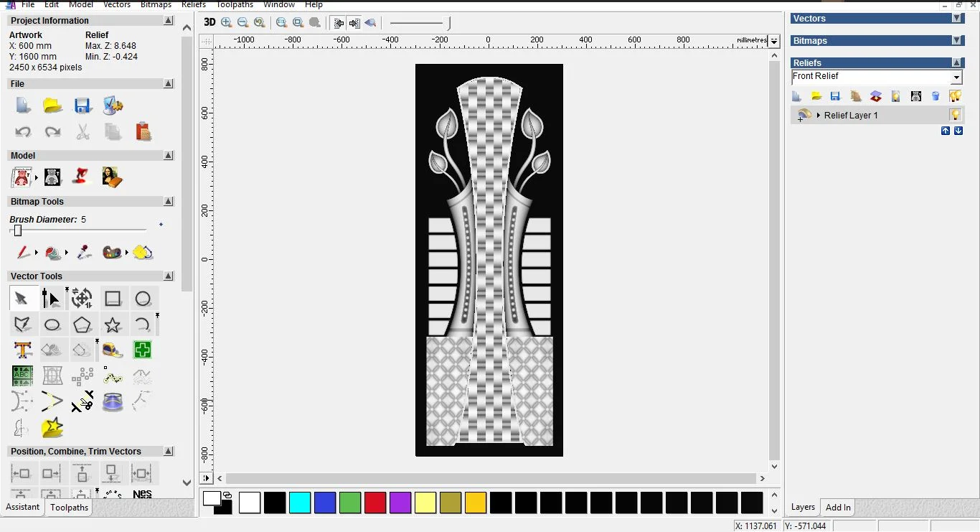Pick the Create Rectangle vector tool
This screenshot has height=532, width=980.
pyautogui.click(x=113, y=299)
